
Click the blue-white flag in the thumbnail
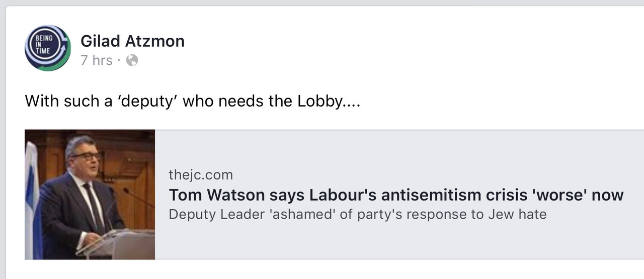coord(31,201)
